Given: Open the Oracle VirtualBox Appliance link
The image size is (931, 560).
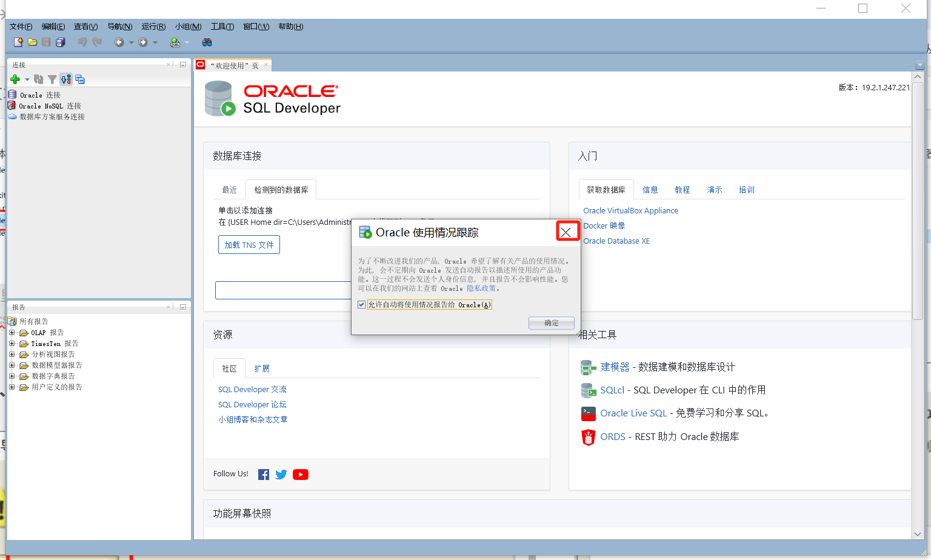Looking at the screenshot, I should [630, 210].
